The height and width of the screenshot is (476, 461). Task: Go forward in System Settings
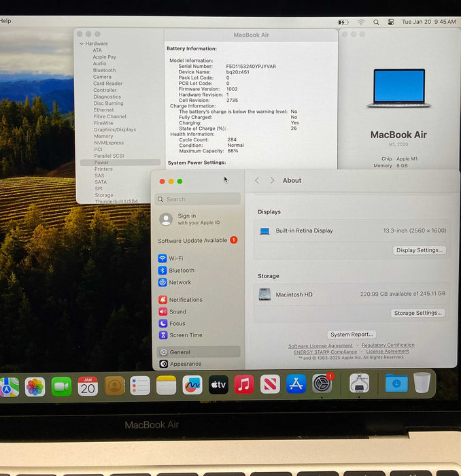(x=272, y=181)
